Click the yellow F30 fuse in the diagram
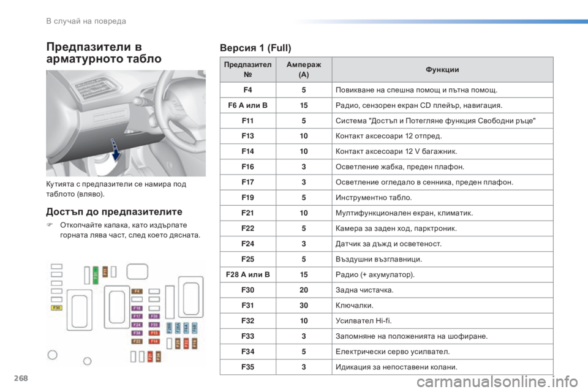Image resolution: width=588 pixels, height=392 pixels. click(56, 307)
